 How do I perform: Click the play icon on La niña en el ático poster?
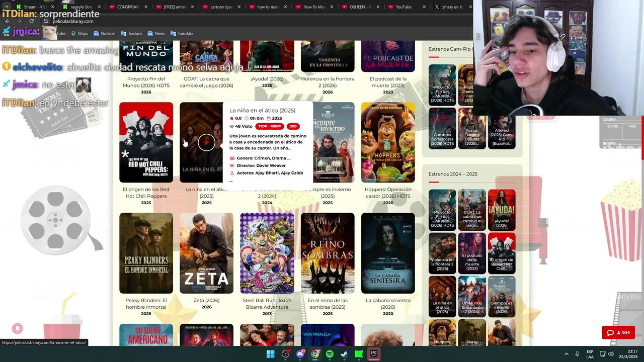pos(206,142)
